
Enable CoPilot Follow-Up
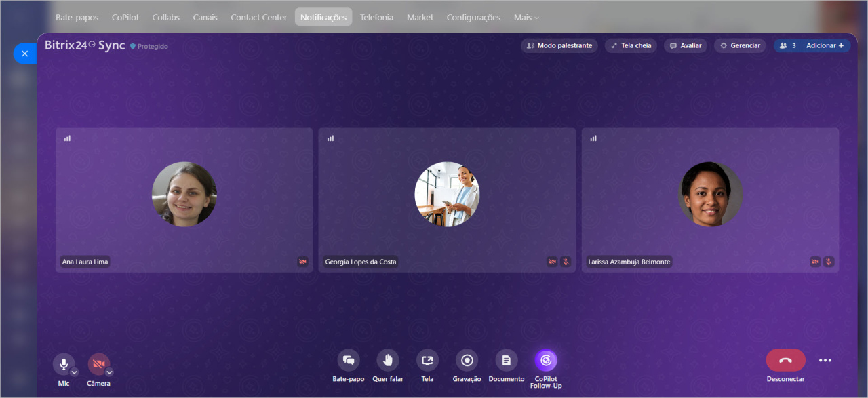click(546, 360)
